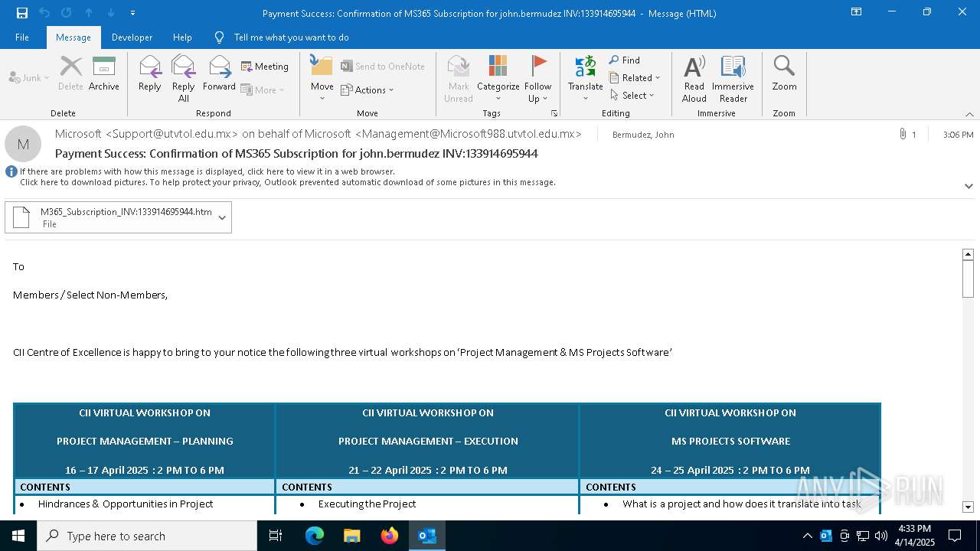The image size is (980, 551).
Task: Open the Move folder dropdown
Action: click(x=322, y=79)
